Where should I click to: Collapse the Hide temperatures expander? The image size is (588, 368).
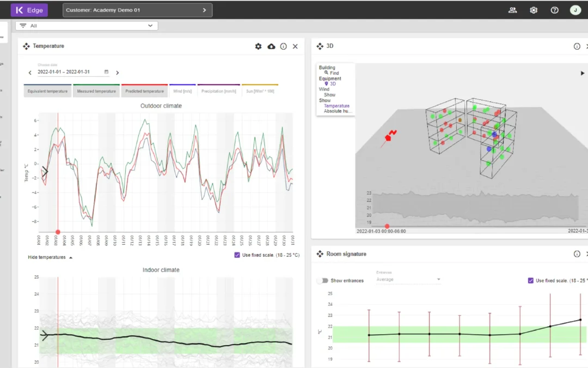pos(50,257)
